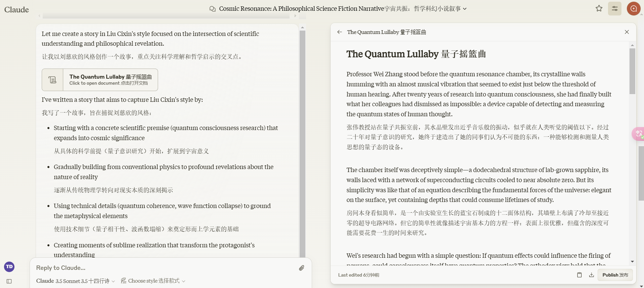
Task: Click the translation extension floating icon
Action: tap(638, 134)
